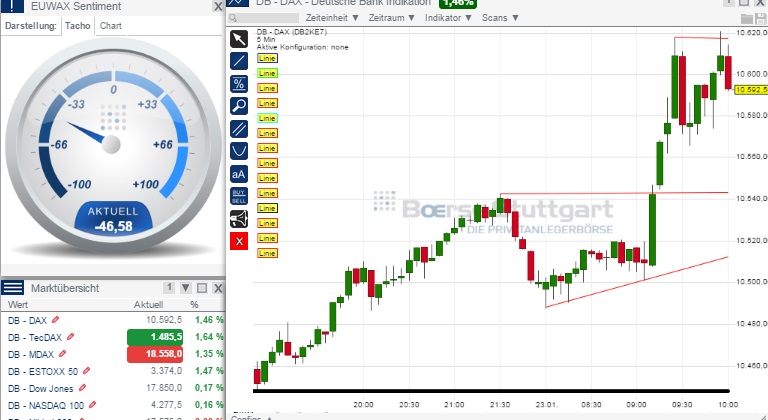Open the DB - Dow Jones row
This screenshot has width=768, height=420.
[113, 388]
